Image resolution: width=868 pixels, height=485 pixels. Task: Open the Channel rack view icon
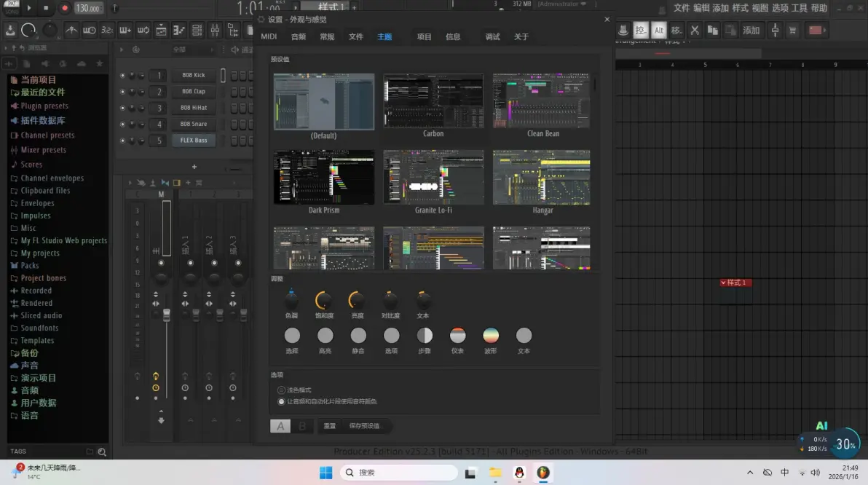[197, 31]
